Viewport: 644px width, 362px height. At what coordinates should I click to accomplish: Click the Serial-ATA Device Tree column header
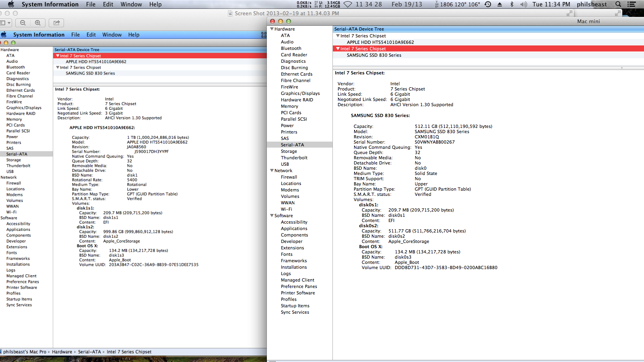tap(488, 29)
